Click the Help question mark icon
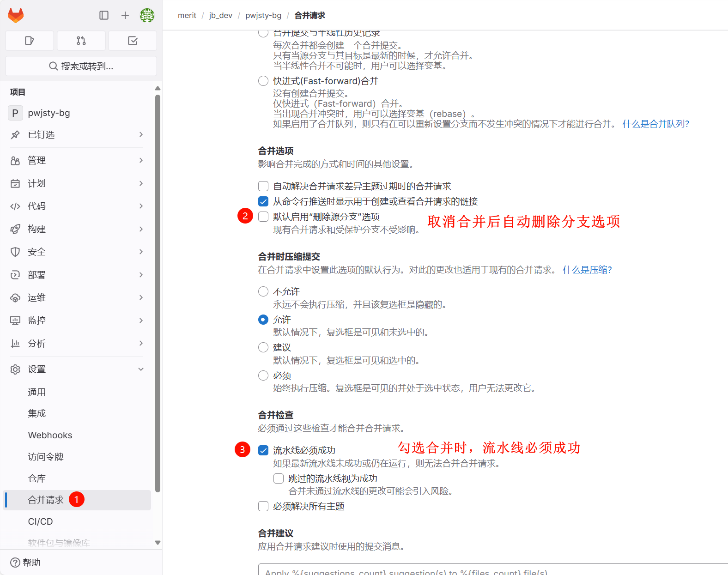This screenshot has width=728, height=575. (15, 563)
